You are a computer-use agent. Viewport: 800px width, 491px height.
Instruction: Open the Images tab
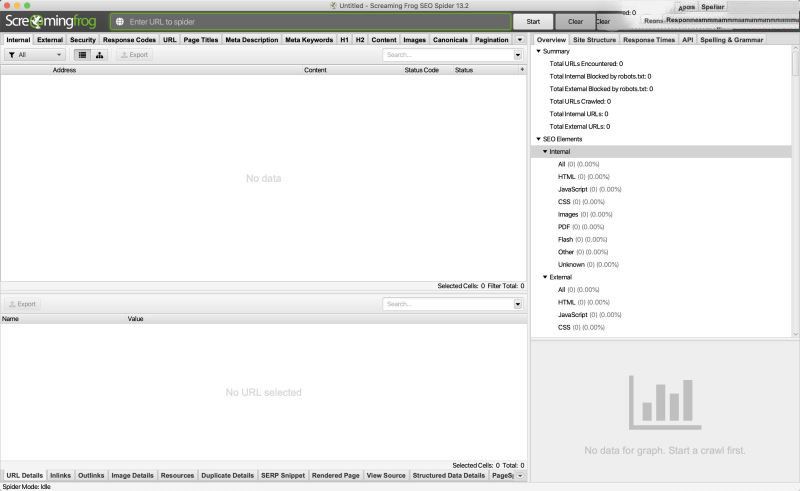click(x=414, y=40)
